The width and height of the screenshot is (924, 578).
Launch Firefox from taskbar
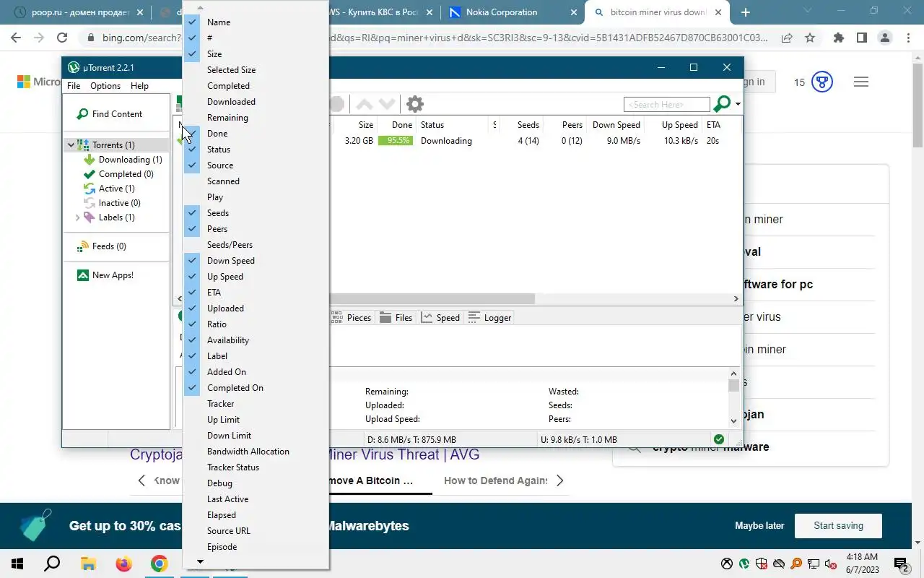point(123,564)
